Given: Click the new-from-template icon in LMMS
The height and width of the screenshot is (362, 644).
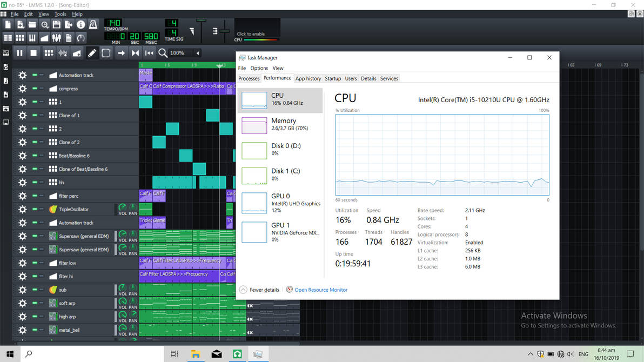Looking at the screenshot, I should [20, 25].
